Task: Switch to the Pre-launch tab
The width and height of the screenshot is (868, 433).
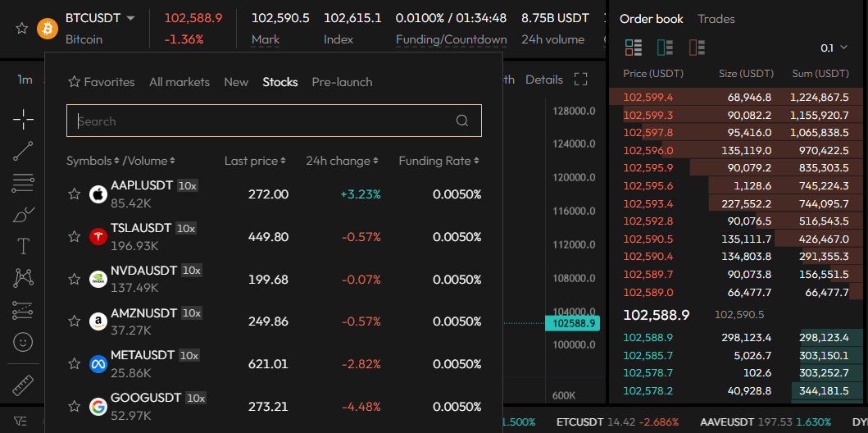Action: point(342,82)
